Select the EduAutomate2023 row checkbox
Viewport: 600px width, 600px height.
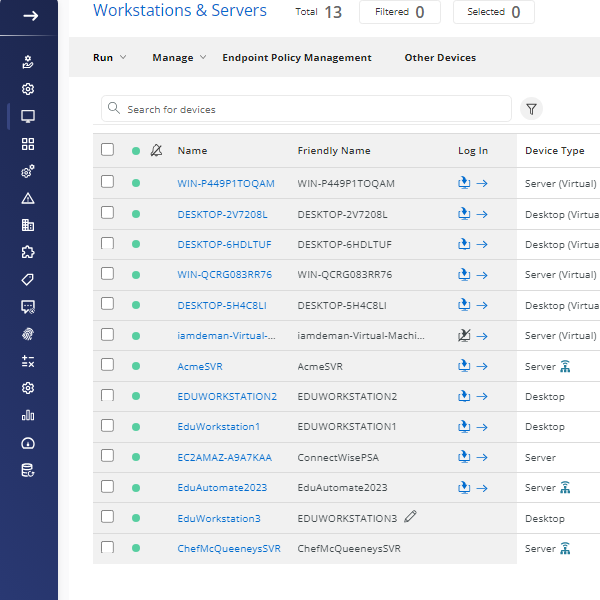108,487
